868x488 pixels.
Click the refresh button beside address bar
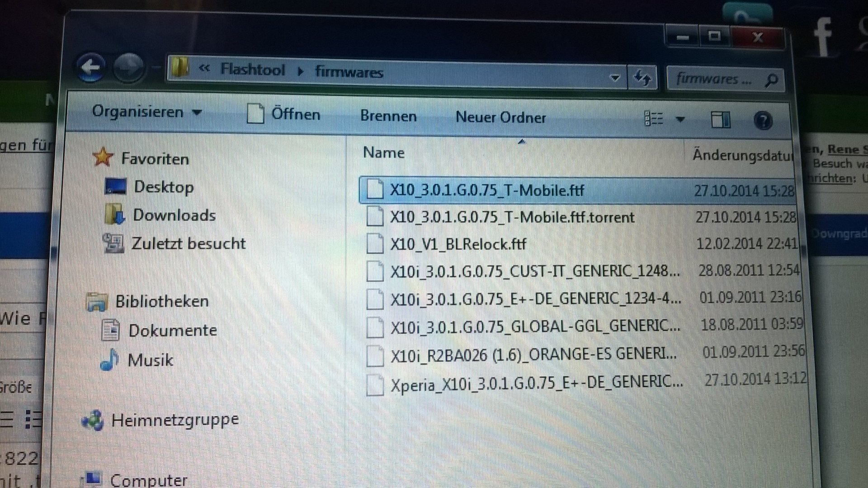pos(642,78)
